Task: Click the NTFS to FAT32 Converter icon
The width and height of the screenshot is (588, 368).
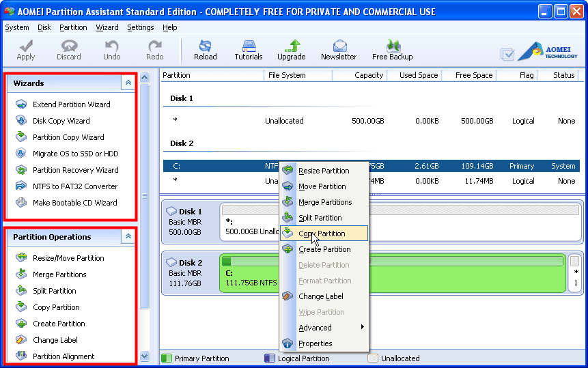Action: tap(21, 186)
